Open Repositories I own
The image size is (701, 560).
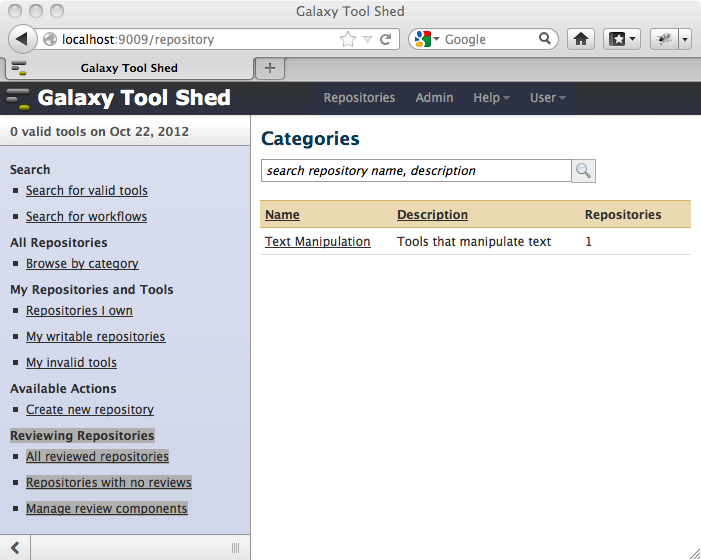pyautogui.click(x=79, y=311)
